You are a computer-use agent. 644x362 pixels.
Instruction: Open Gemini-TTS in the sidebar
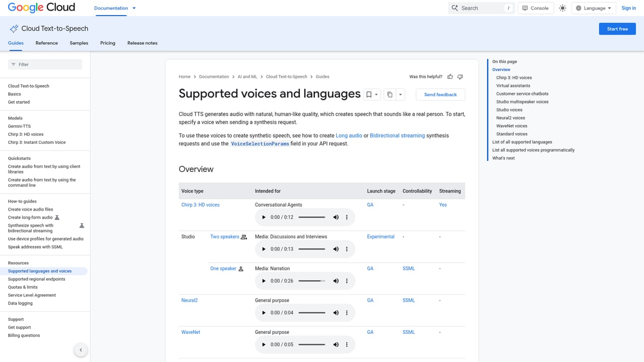coord(19,126)
